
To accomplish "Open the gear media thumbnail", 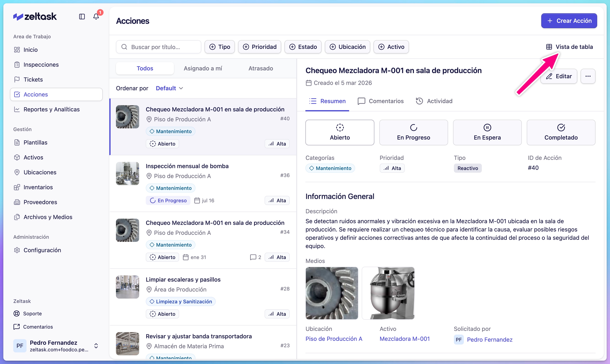I will 332,293.
